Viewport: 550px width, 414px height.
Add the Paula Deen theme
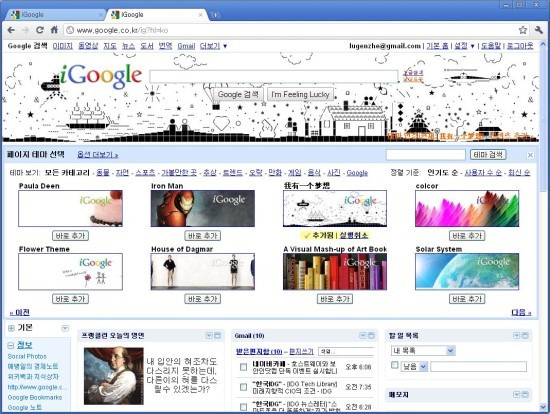(70, 236)
